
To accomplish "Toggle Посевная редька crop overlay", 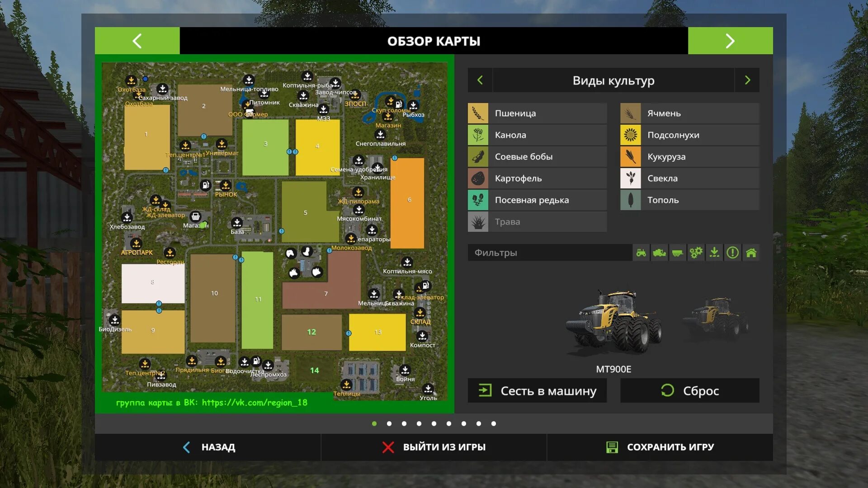I will [537, 200].
